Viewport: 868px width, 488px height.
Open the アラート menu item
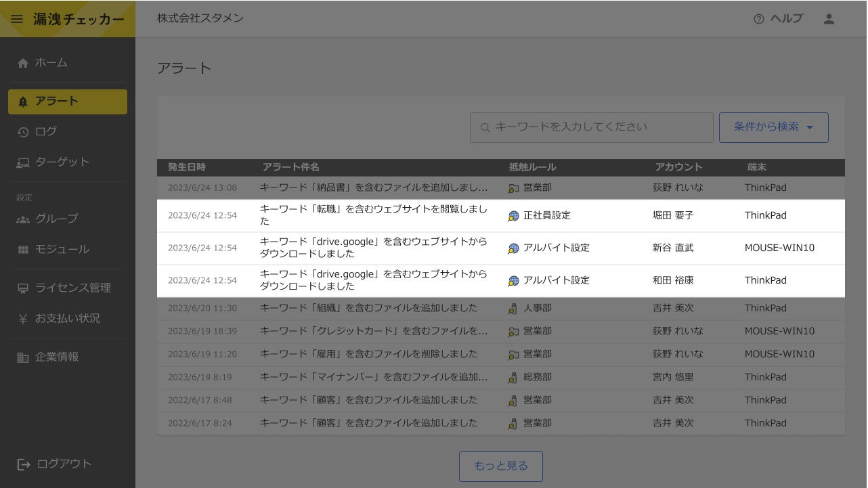(68, 102)
